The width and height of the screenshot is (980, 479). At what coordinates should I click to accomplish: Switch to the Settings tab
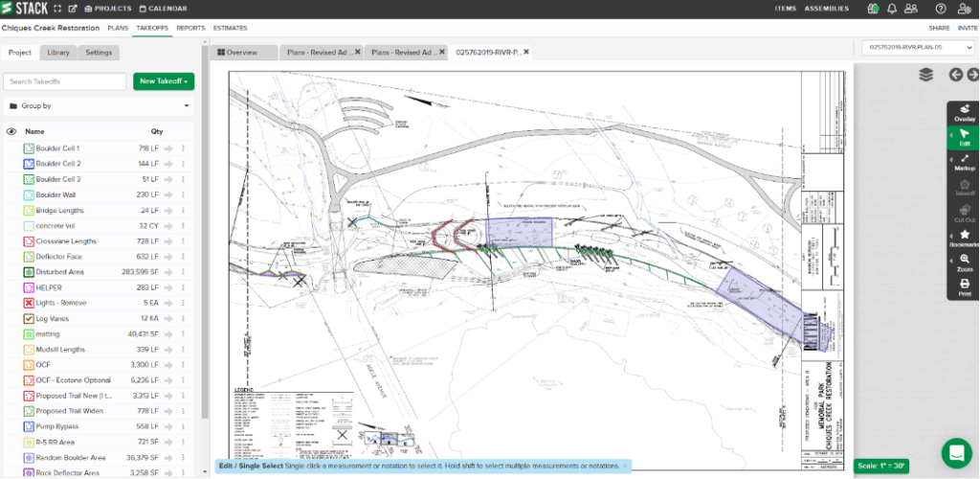[99, 53]
